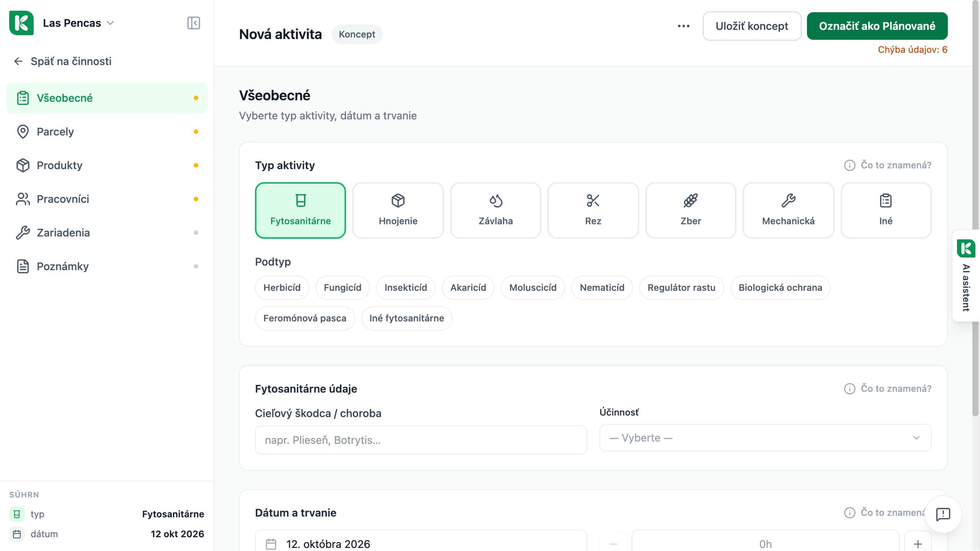The height and width of the screenshot is (551, 980).
Task: Select Rez activity type
Action: pos(593,210)
